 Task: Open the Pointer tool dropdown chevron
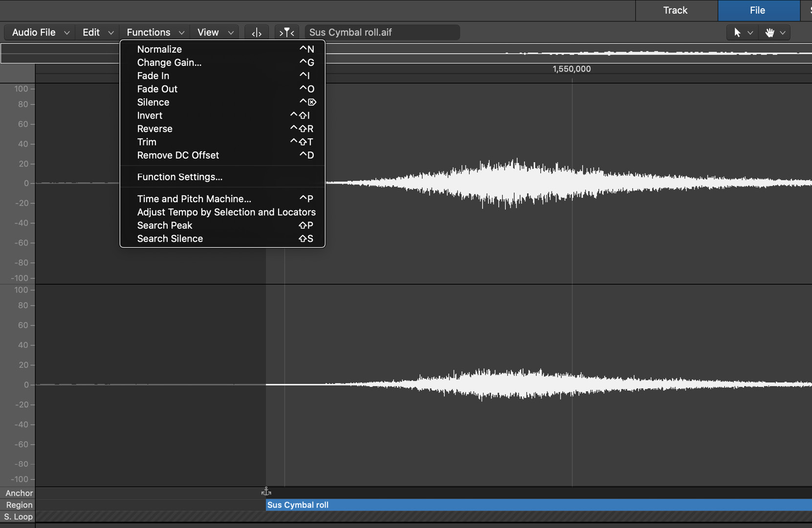(750, 32)
